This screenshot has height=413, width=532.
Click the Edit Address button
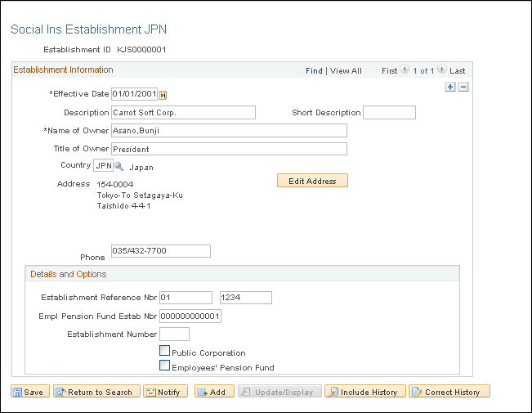pos(312,181)
